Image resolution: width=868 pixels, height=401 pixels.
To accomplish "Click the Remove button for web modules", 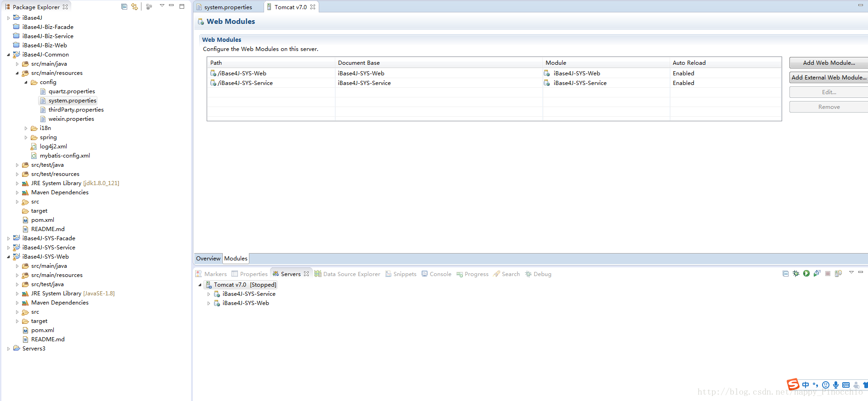I will point(829,107).
